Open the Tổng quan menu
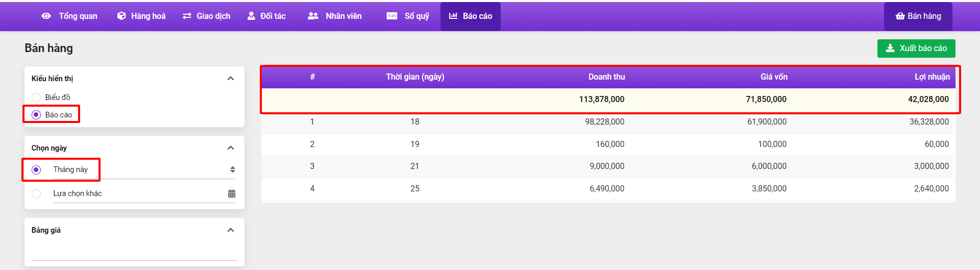The width and height of the screenshot is (980, 270). pyautogui.click(x=69, y=16)
